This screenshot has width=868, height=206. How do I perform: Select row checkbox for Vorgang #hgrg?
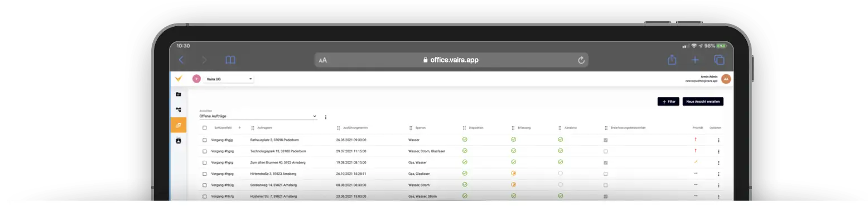pos(205,162)
